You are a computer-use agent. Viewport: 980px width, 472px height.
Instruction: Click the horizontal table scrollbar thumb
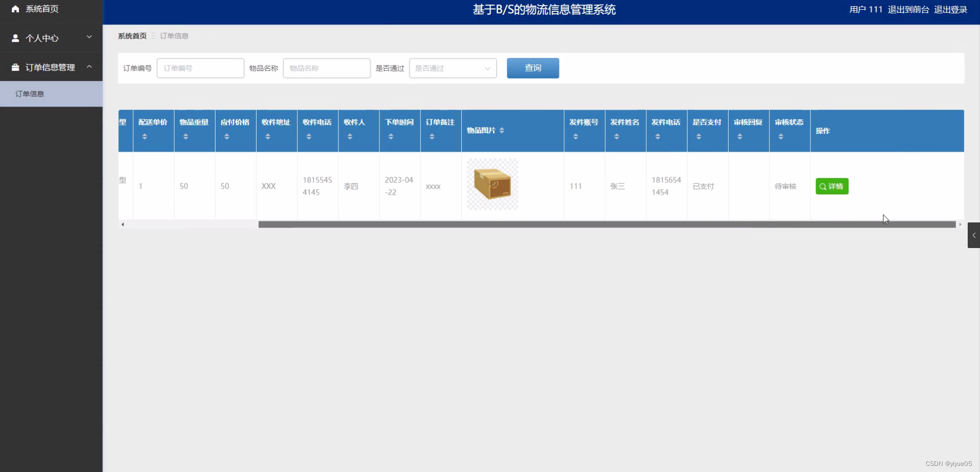point(607,224)
